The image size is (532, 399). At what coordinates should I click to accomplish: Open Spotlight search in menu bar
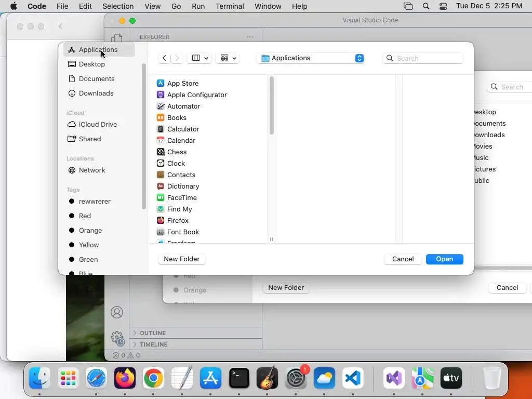coord(426,6)
